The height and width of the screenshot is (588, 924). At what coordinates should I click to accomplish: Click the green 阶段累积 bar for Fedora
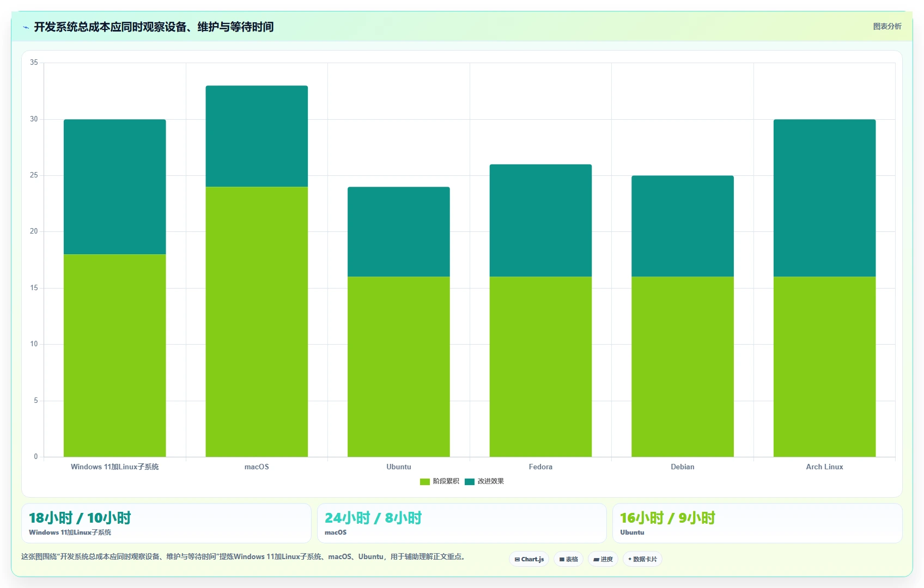point(540,366)
